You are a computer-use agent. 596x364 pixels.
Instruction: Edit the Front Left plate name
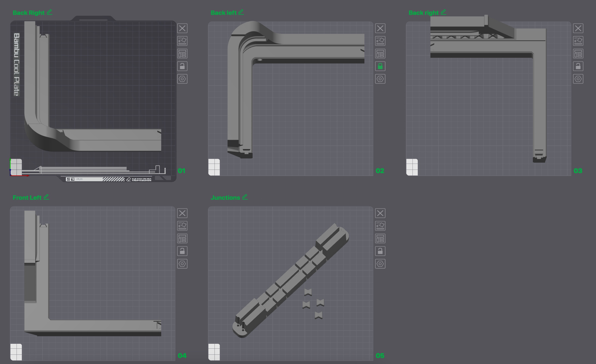tap(47, 197)
